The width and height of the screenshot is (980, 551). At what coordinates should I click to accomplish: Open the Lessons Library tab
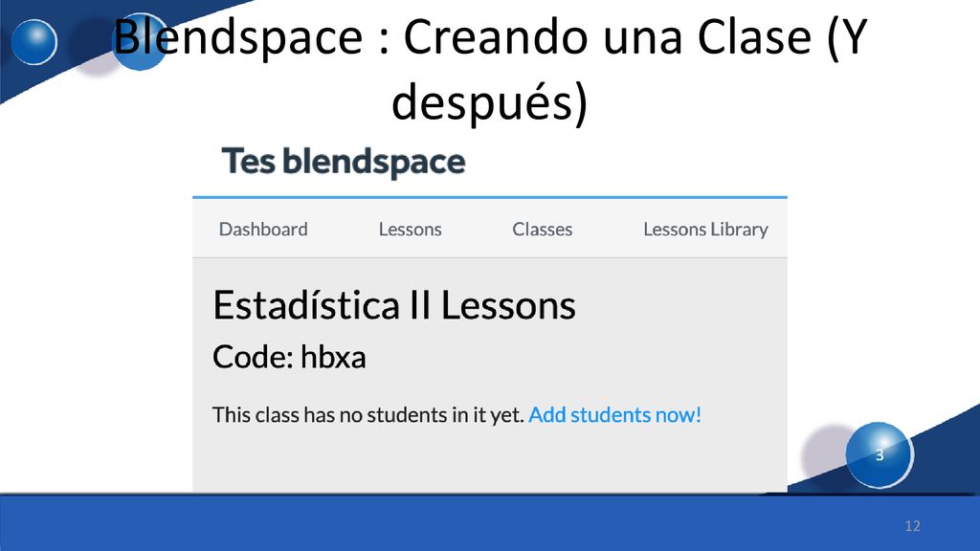pos(705,230)
